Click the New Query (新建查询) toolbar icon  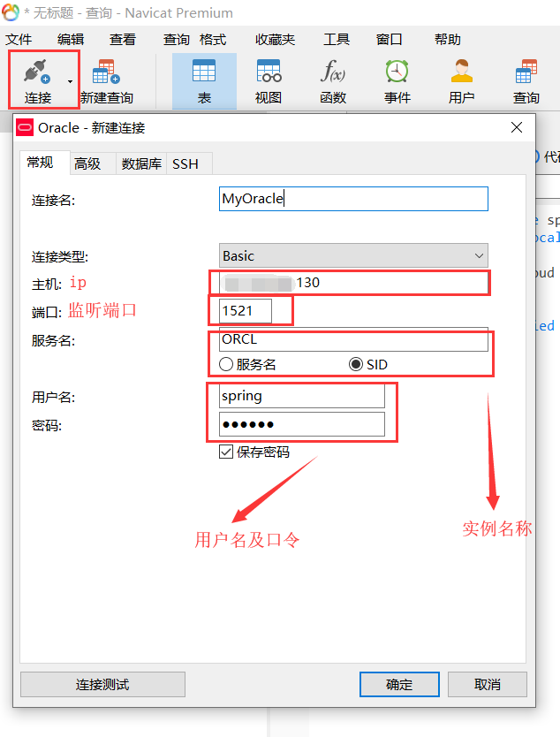tap(106, 72)
